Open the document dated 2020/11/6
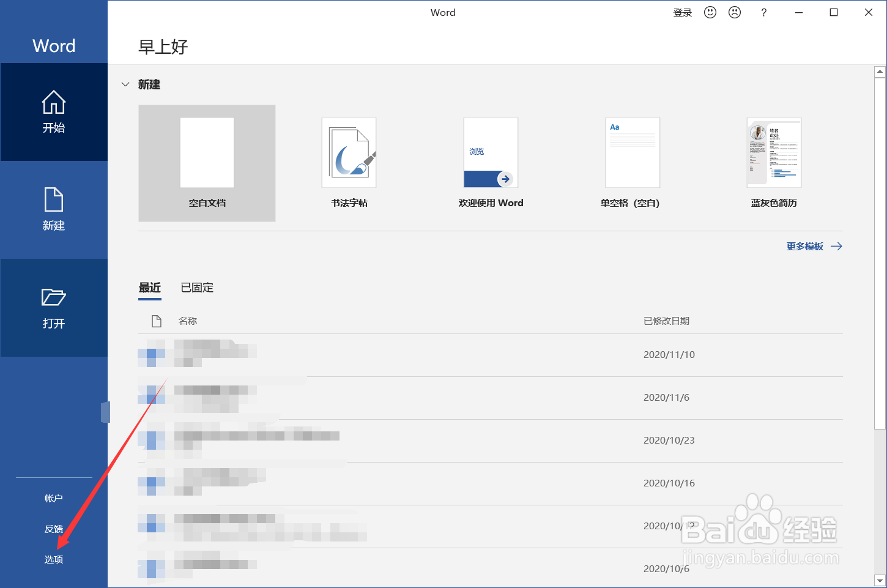Image resolution: width=887 pixels, height=588 pixels. (x=491, y=398)
